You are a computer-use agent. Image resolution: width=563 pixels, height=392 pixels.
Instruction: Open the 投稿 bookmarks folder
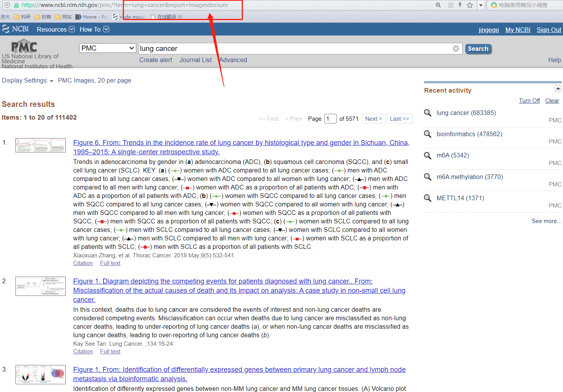43,17
